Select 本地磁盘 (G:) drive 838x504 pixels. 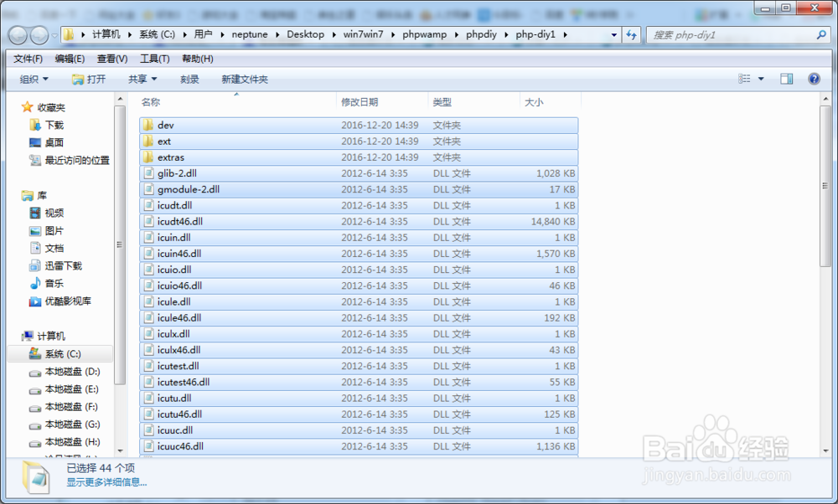72,424
